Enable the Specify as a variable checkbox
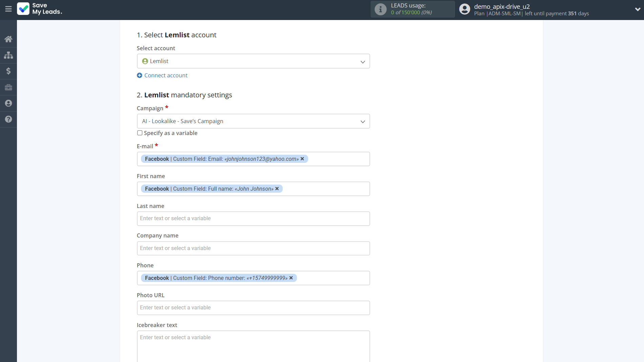The image size is (644, 362). tap(140, 133)
